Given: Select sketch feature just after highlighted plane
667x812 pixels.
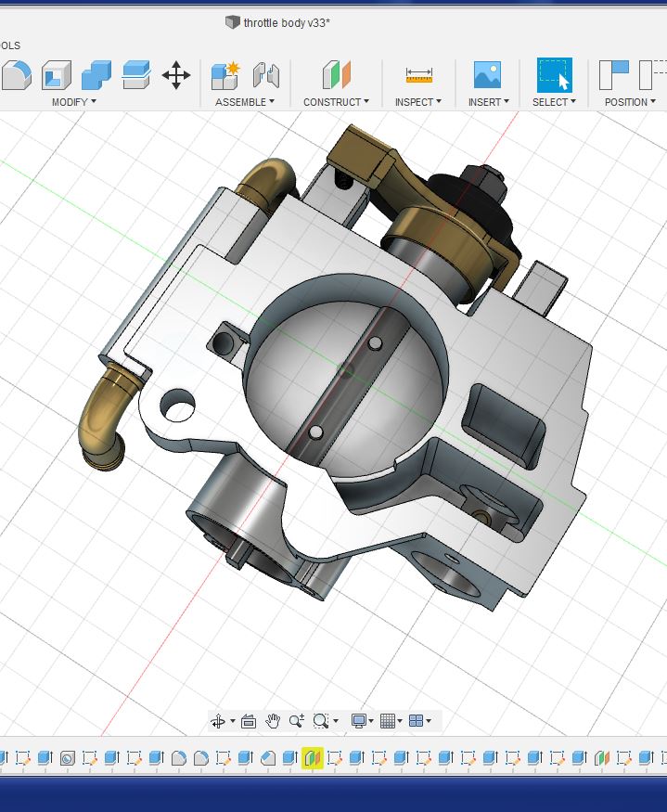Looking at the screenshot, I should pyautogui.click(x=335, y=758).
